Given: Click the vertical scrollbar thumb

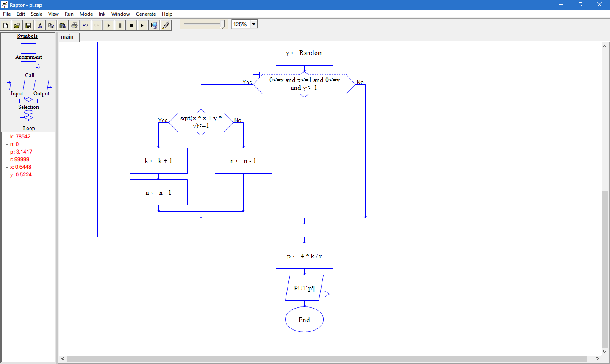Looking at the screenshot, I should [604, 269].
